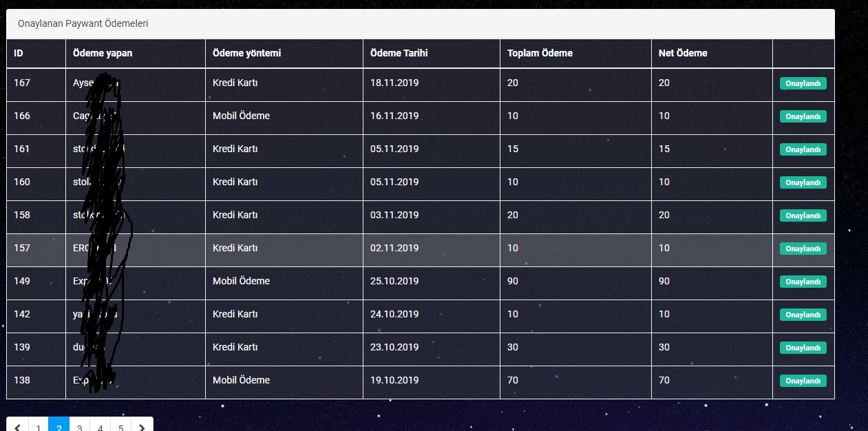The image size is (868, 431).
Task: Go to previous page with left chevron
Action: coord(17,425)
